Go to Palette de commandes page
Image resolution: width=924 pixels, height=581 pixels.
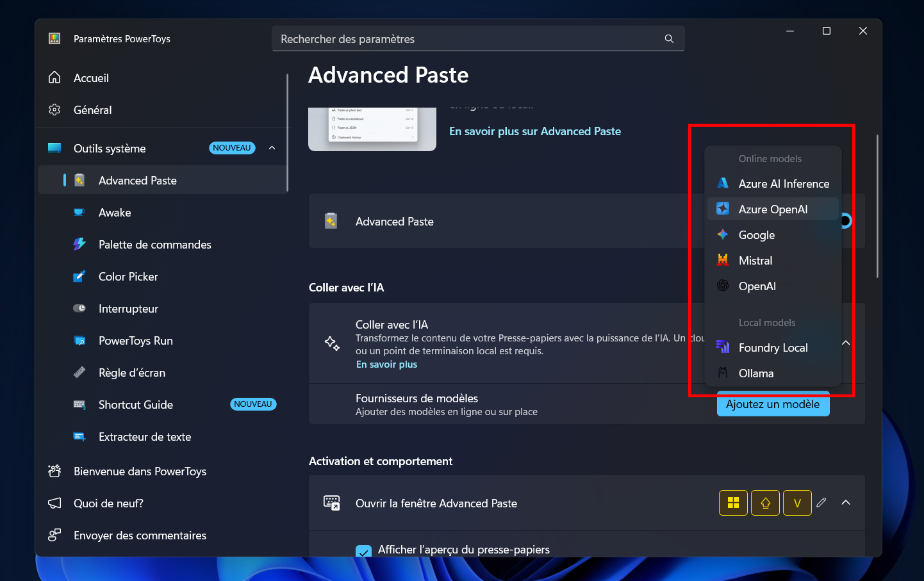click(161, 244)
